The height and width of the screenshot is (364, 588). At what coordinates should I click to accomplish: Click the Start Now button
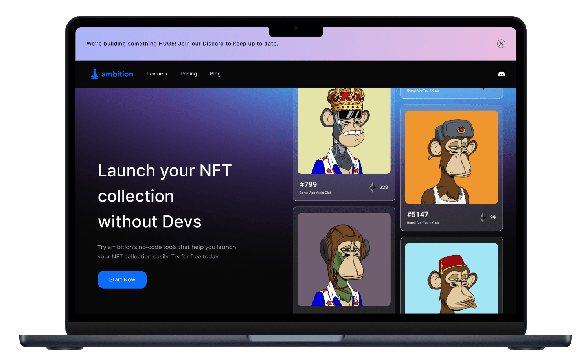tap(122, 279)
